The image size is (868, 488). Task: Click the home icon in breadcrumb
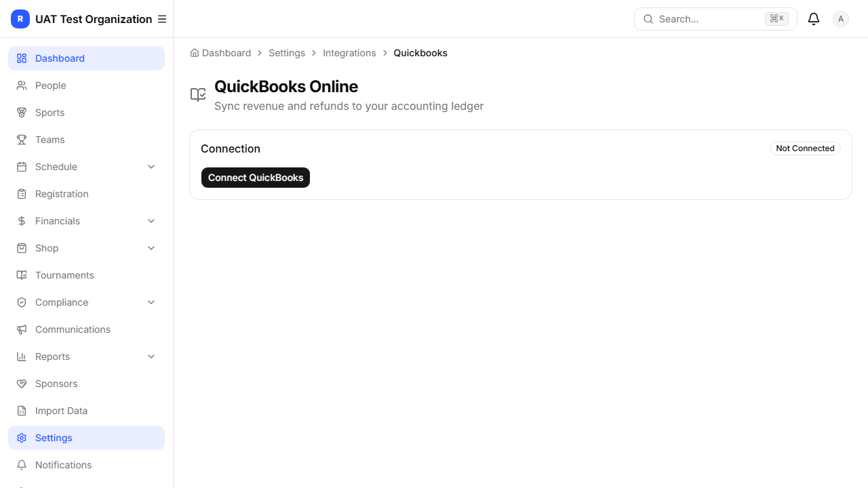pos(195,53)
